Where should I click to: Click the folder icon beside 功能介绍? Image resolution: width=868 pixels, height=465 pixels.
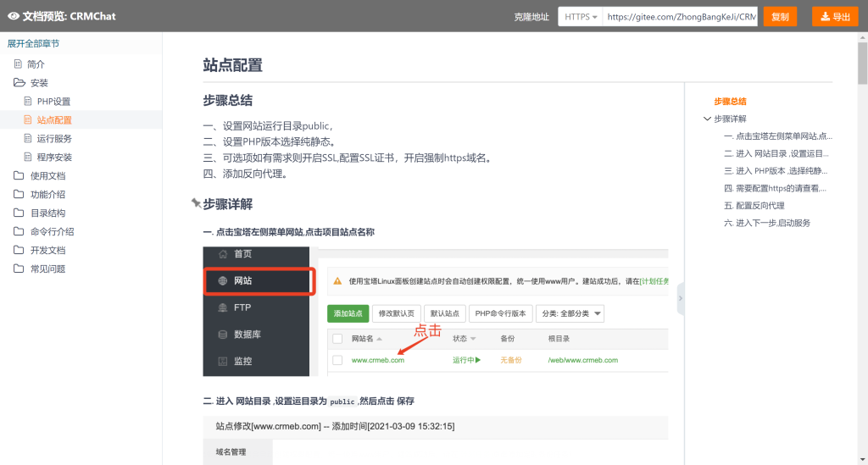click(x=19, y=194)
